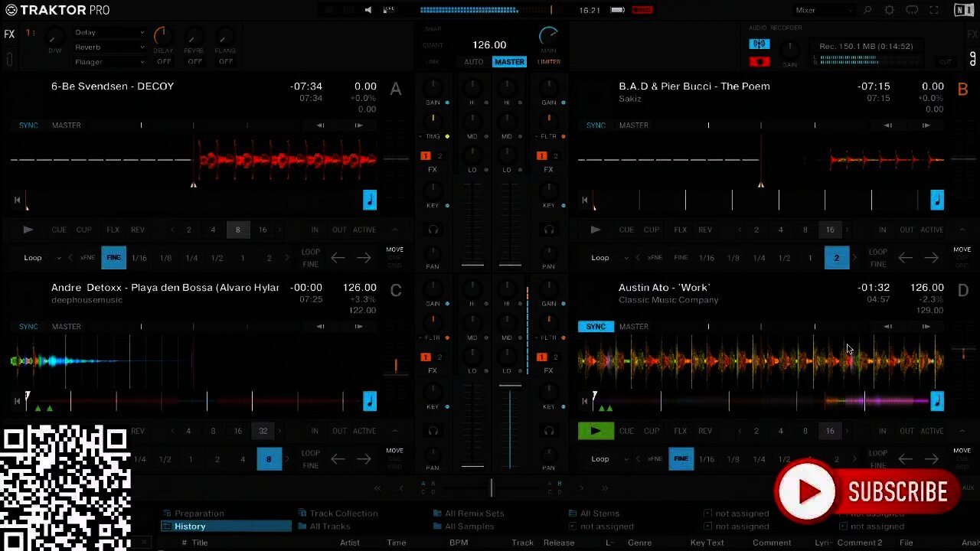Image resolution: width=980 pixels, height=551 pixels.
Task: Click loop move left arrow on Deck A
Action: point(338,258)
